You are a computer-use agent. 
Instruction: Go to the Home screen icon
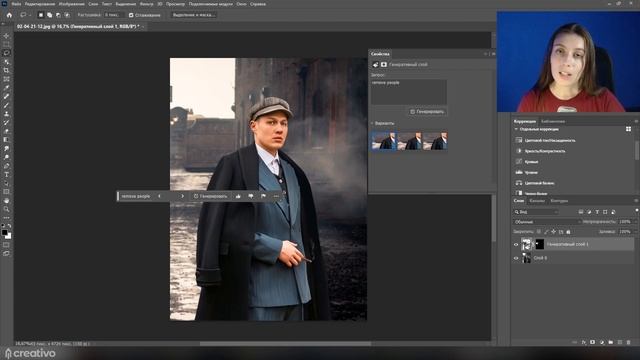[x=9, y=15]
